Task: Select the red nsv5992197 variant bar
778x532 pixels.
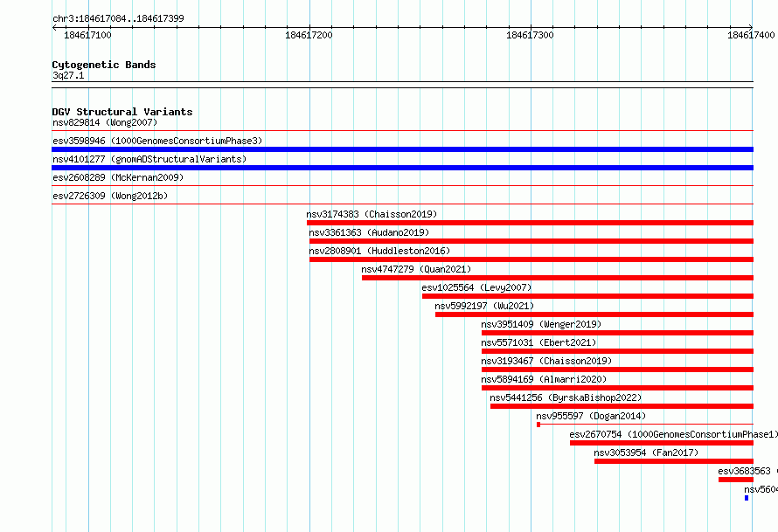Action: pos(594,314)
